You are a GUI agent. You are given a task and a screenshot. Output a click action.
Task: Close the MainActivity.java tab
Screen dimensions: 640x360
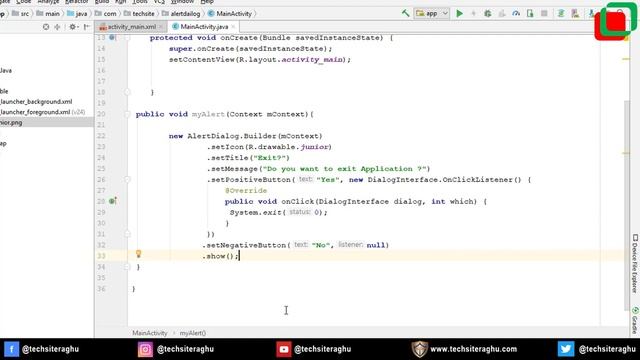tap(233, 27)
